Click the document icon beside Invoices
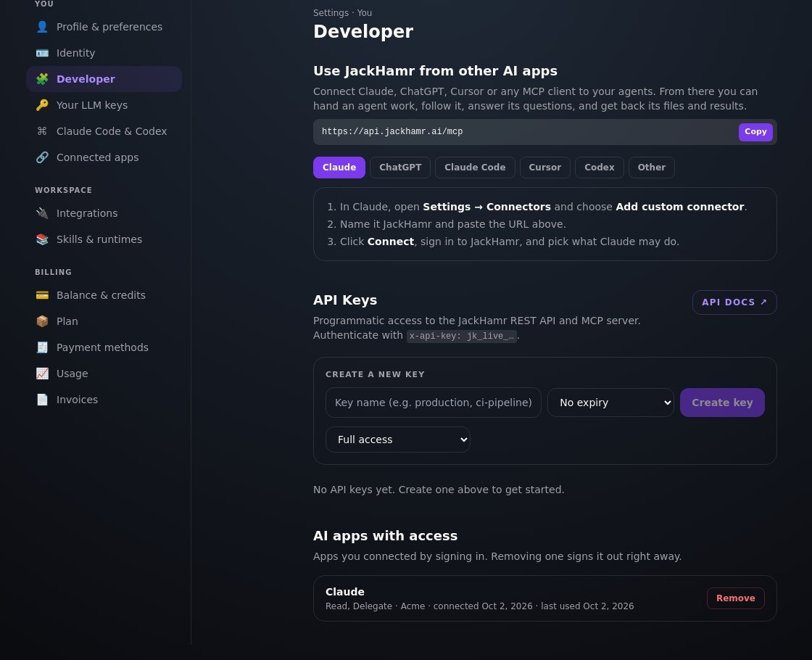Image resolution: width=812 pixels, height=660 pixels. [42, 400]
